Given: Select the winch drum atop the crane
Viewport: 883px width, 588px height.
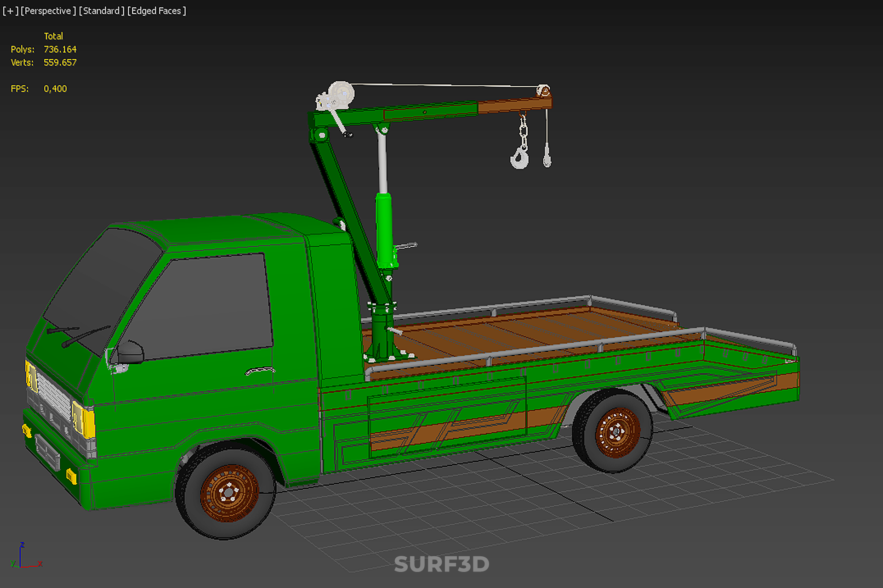Looking at the screenshot, I should (x=342, y=95).
